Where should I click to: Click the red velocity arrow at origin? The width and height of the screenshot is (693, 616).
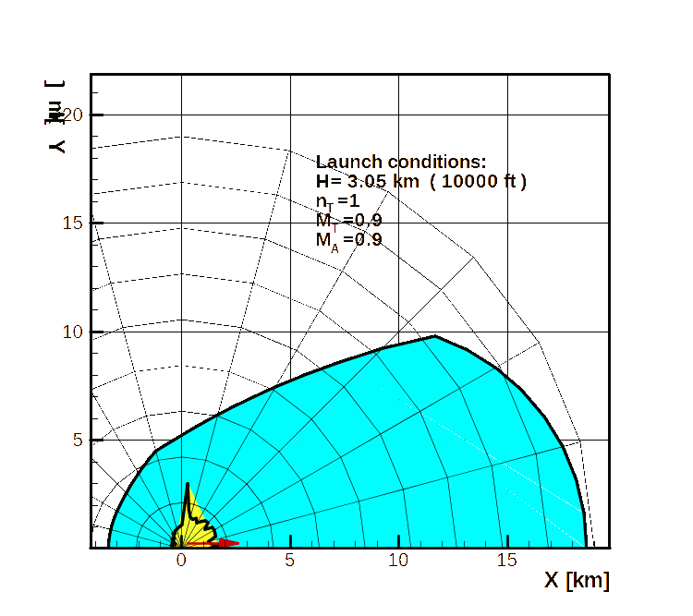[213, 543]
